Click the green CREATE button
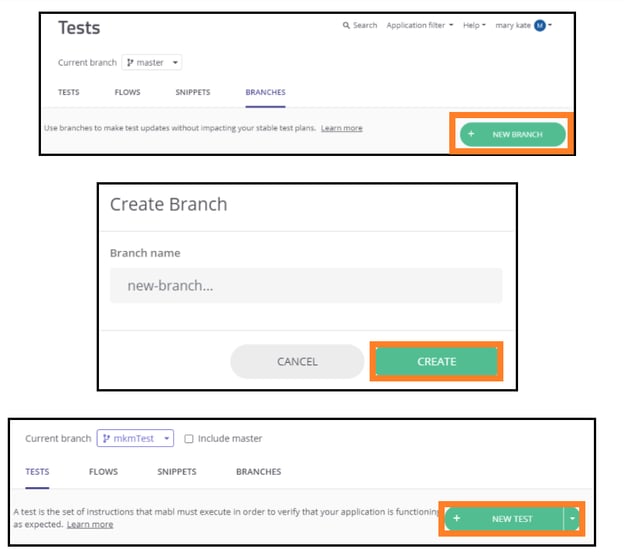The width and height of the screenshot is (624, 559). (x=437, y=361)
